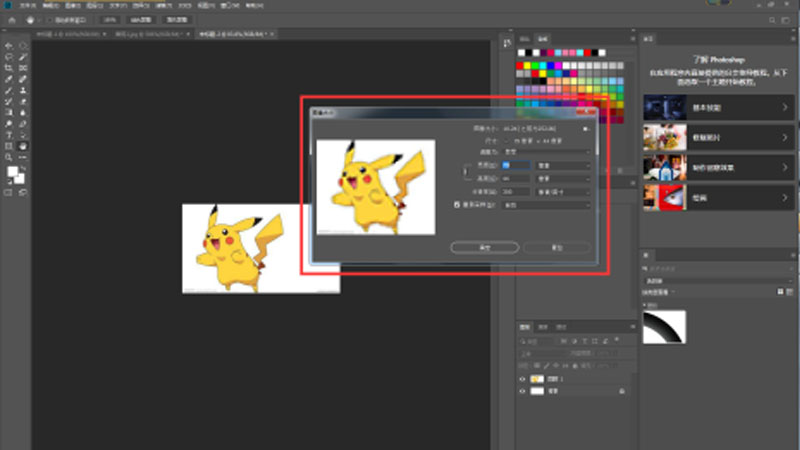Open the 3D menu
Screen dimensions: 800x450
(x=185, y=6)
